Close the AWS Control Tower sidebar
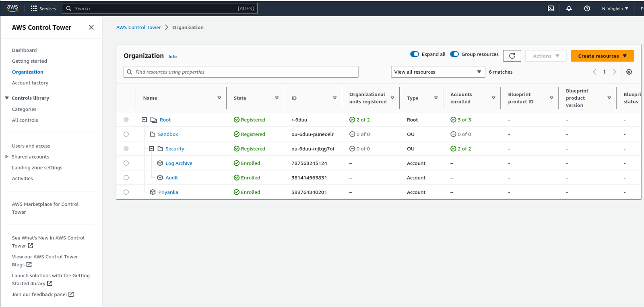 coord(91,27)
